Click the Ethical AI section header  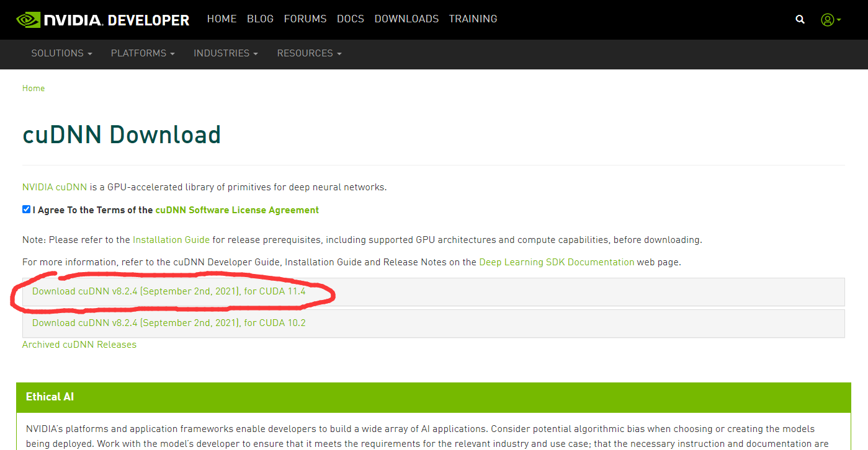click(434, 397)
